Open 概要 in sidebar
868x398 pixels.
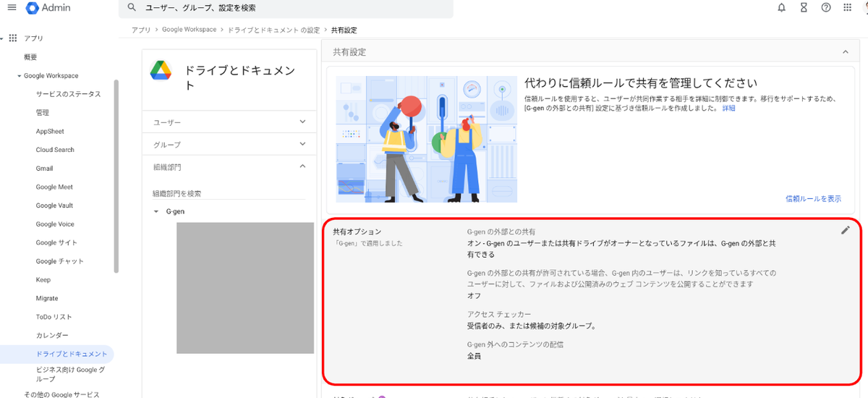pyautogui.click(x=30, y=57)
